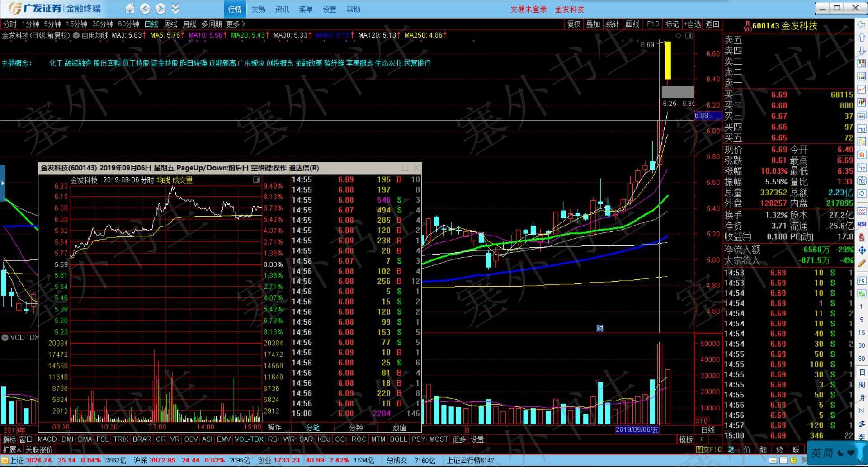Image resolution: width=868 pixels, height=467 pixels.
Task: Open the 帮助 menu
Action: [x=353, y=9]
